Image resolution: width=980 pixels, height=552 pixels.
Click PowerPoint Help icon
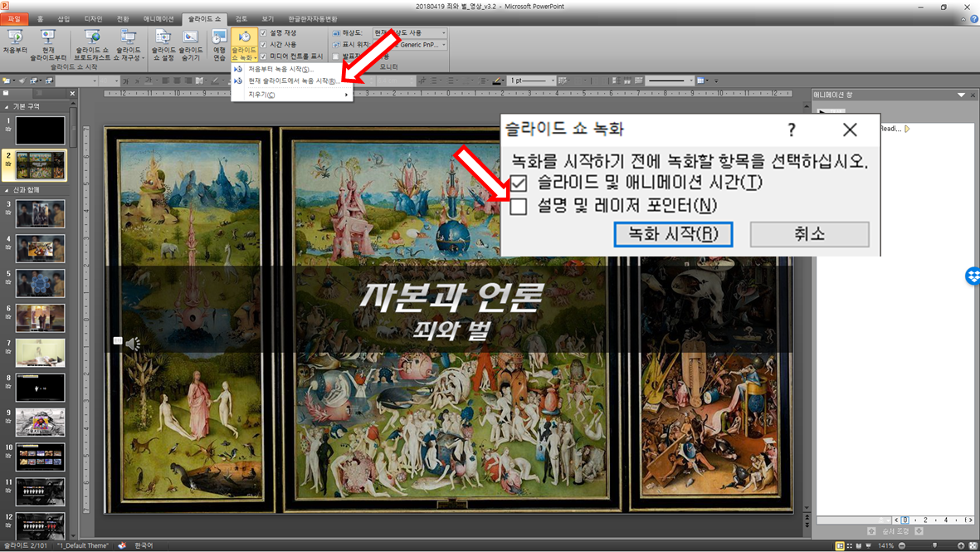pyautogui.click(x=973, y=19)
